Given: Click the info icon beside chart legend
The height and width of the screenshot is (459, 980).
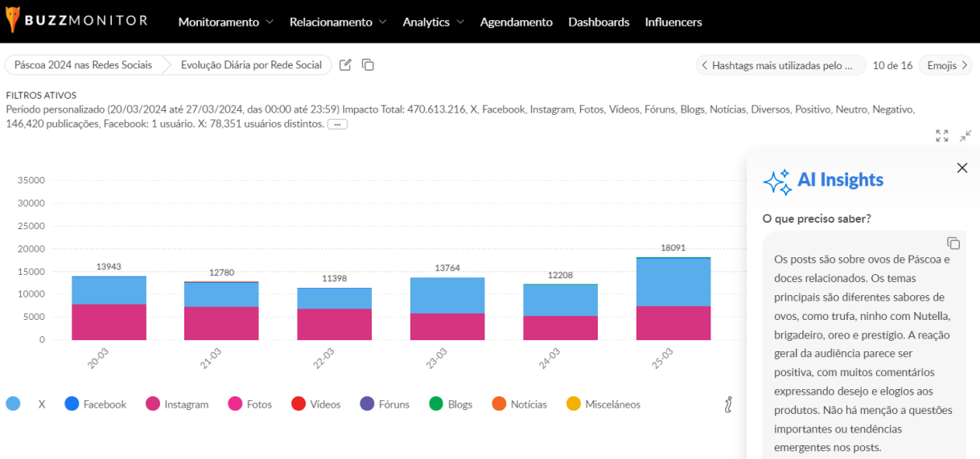Looking at the screenshot, I should coord(727,404).
